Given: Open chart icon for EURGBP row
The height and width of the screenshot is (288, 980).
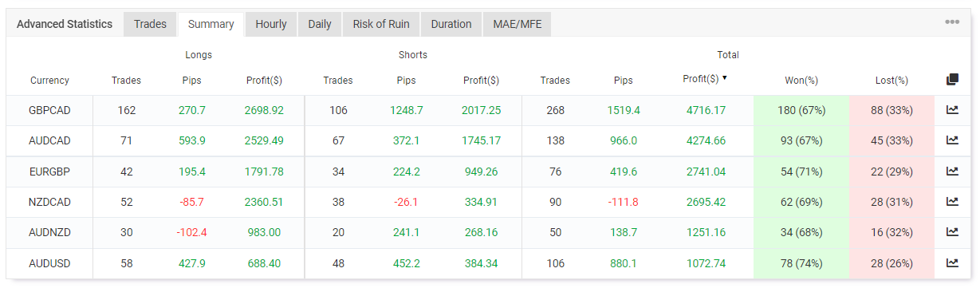Looking at the screenshot, I should [952, 171].
